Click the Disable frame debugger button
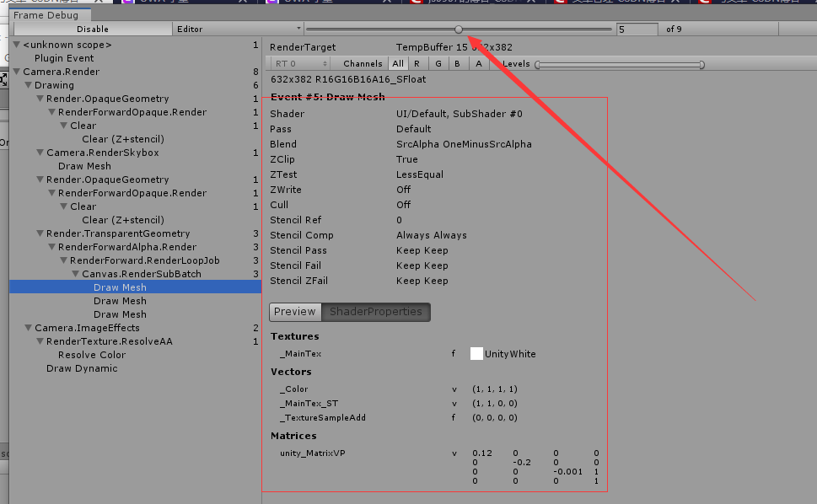 (92, 29)
